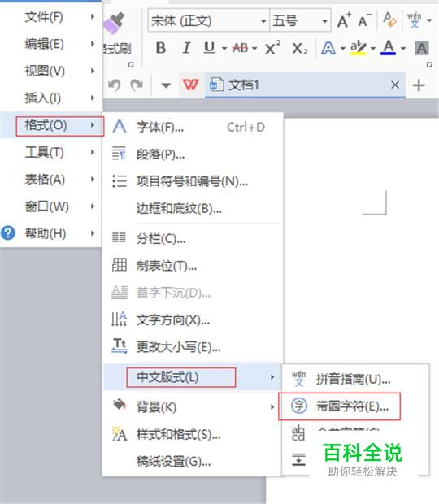Screen dimensions: 439x504
Task: Open 插入(I) menu
Action: pos(51,98)
